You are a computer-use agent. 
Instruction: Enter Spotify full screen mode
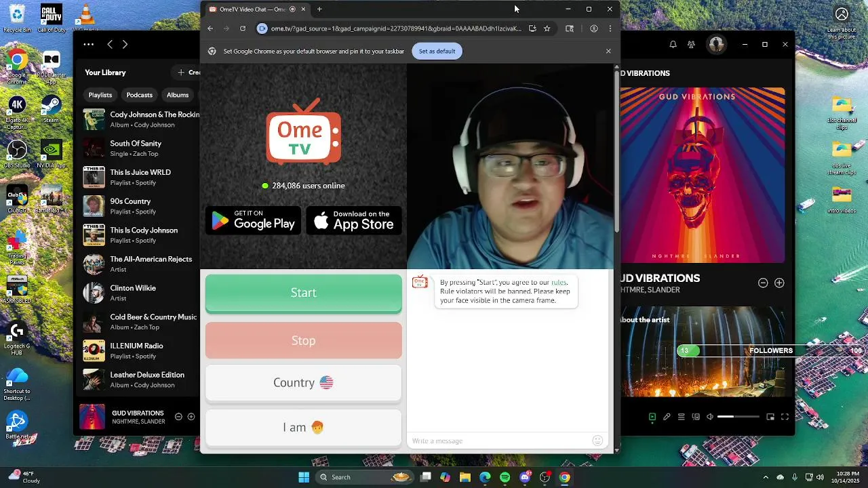point(785,417)
